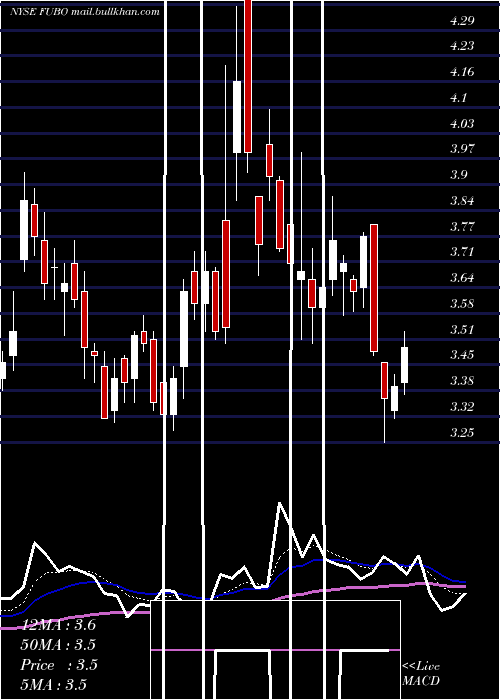This screenshot has height=700, width=500.
Task: Click the 3.25 price axis label
Action: (x=462, y=433)
